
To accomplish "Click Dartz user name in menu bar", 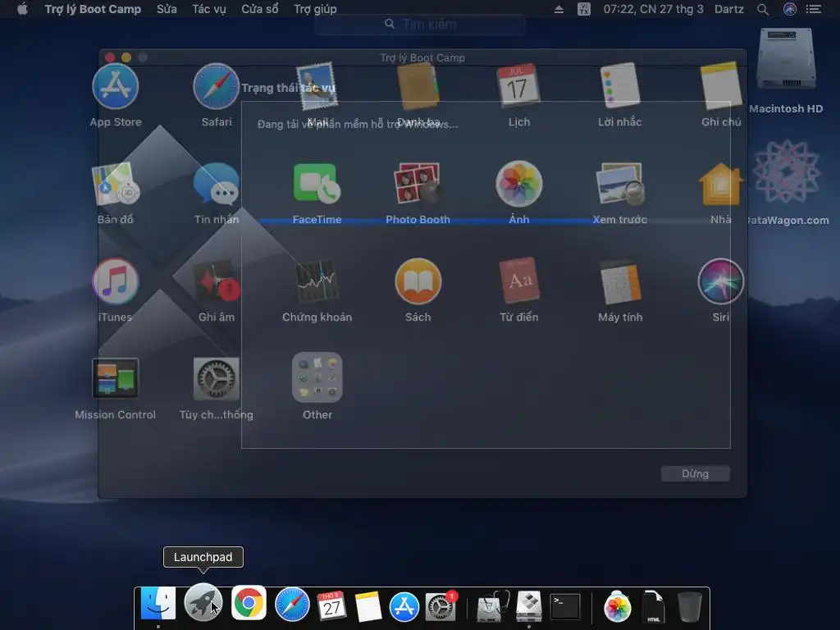I will click(728, 9).
